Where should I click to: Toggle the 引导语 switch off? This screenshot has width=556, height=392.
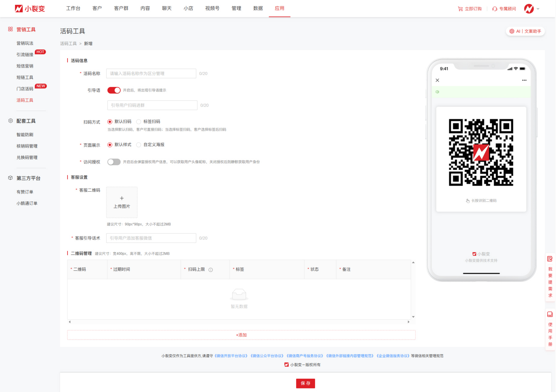[x=114, y=90]
